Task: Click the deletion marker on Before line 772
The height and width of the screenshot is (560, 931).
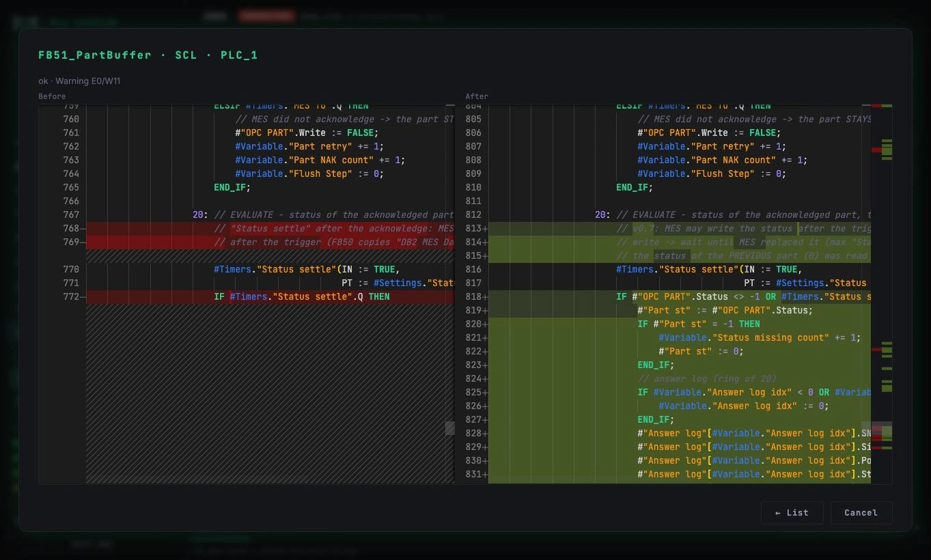Action: (x=83, y=297)
